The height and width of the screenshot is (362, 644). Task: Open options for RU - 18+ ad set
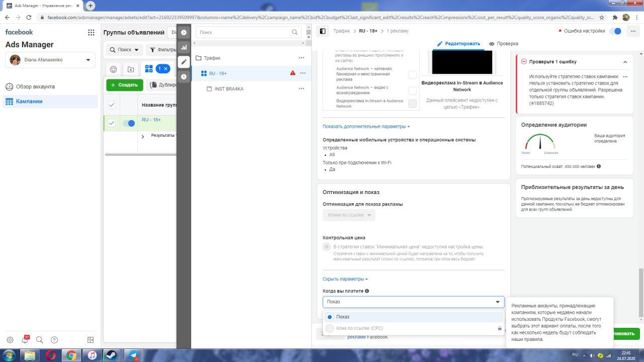(303, 73)
